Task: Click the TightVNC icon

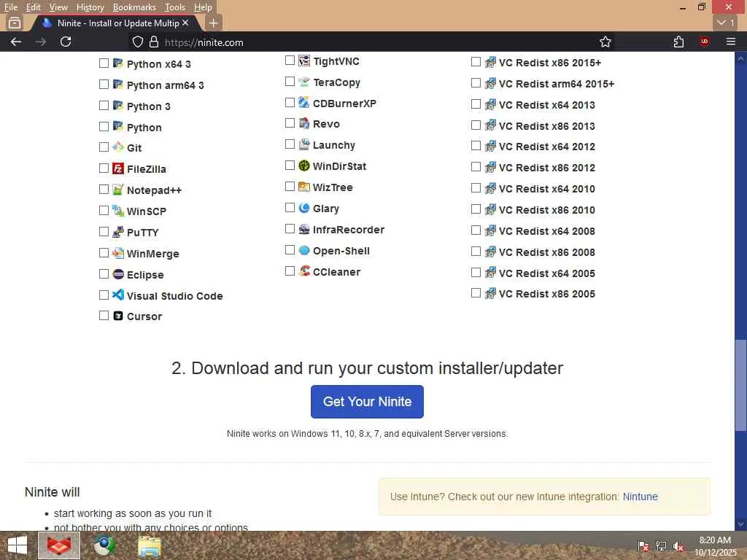Action: tap(304, 61)
